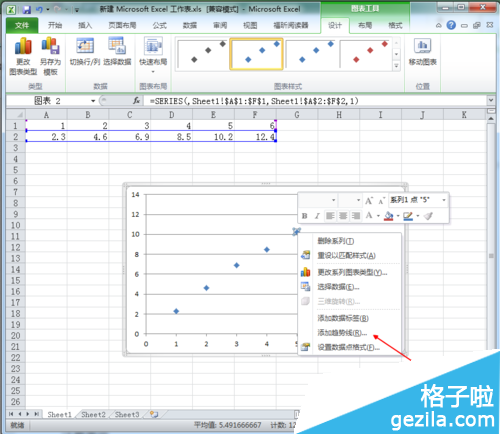Switch to the Page Layout tab

point(122,25)
